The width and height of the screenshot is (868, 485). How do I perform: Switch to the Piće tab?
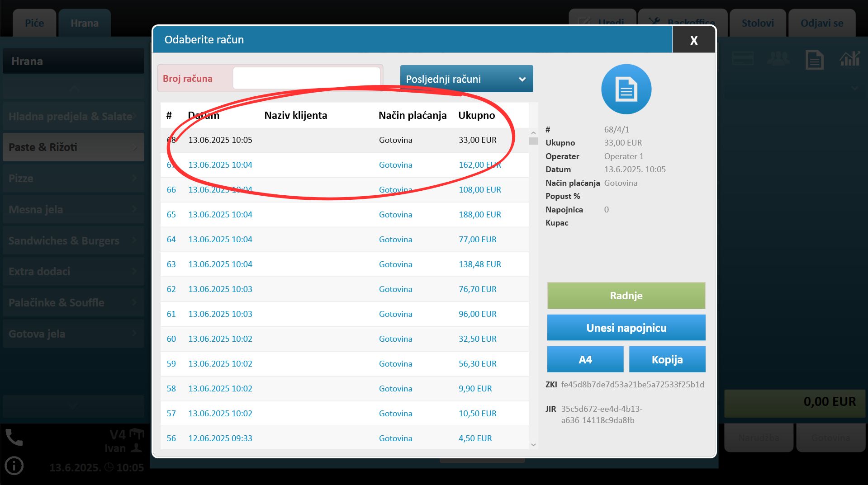[34, 23]
